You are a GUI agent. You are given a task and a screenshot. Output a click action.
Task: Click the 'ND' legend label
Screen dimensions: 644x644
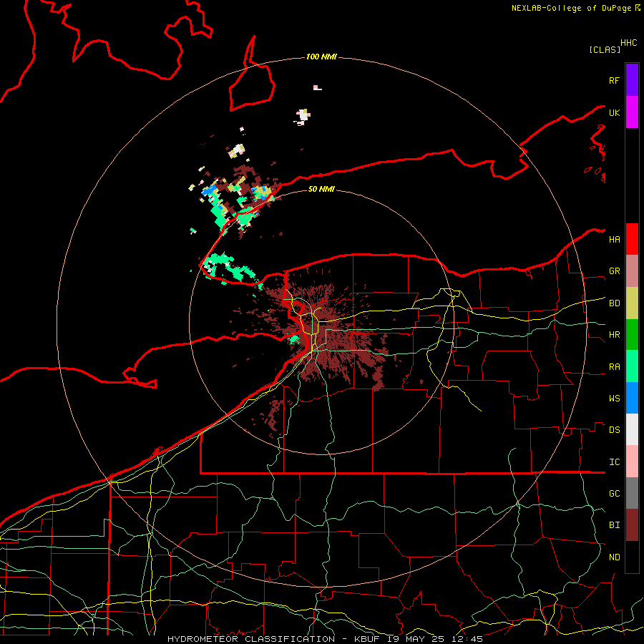pyautogui.click(x=614, y=557)
